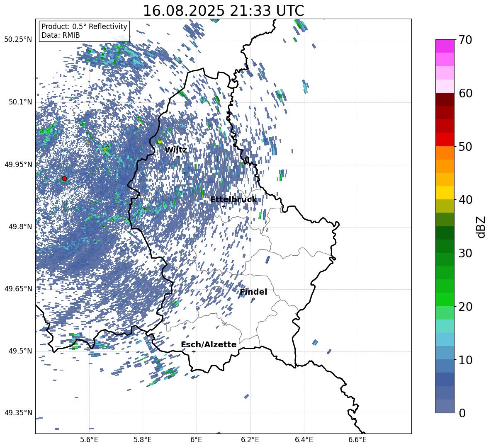491x448 pixels.
Task: Click the 6.2°E longitude label
Action: [x=250, y=440]
